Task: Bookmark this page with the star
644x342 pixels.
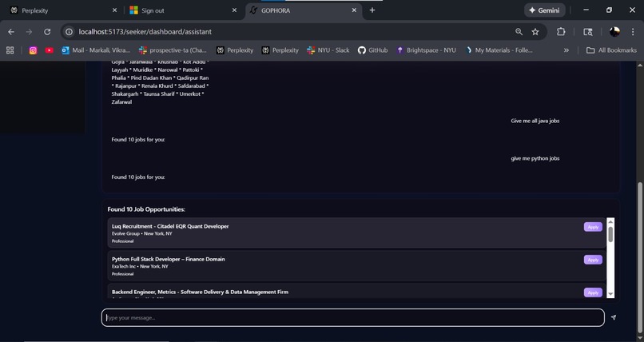Action: (535, 32)
